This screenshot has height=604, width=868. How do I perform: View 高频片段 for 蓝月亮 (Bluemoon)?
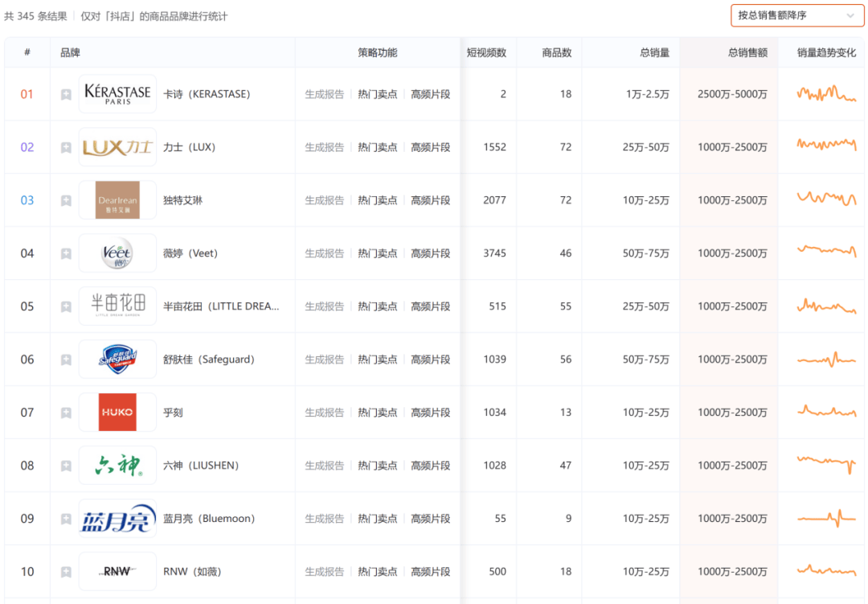point(430,519)
